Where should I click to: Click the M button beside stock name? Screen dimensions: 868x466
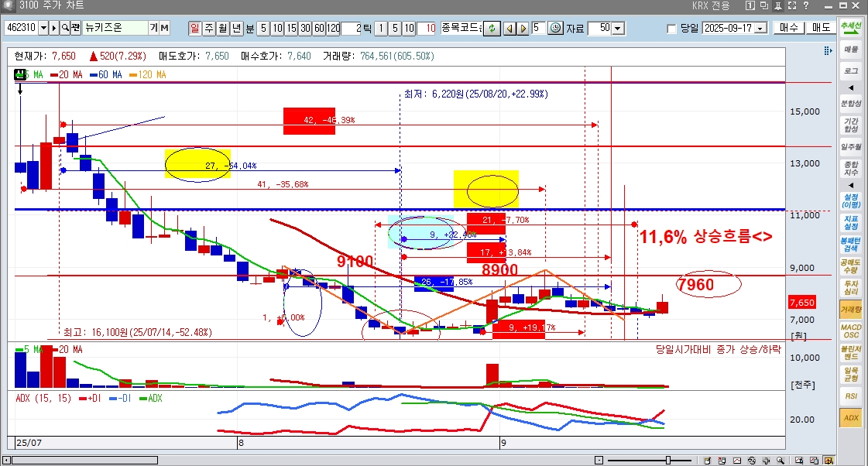(164, 28)
